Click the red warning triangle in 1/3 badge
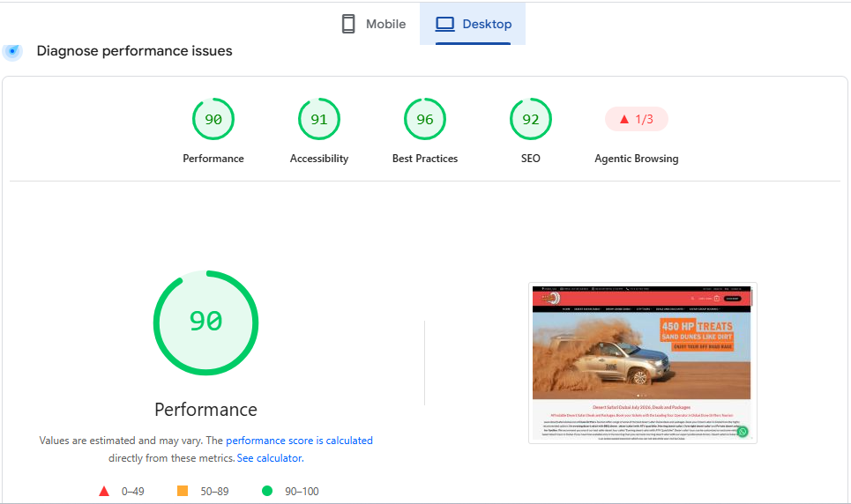 click(x=624, y=119)
